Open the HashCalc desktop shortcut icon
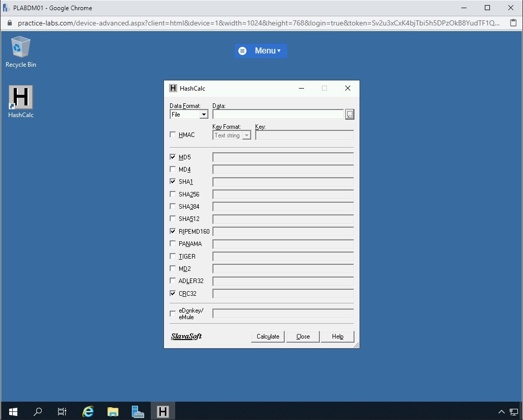523x420 pixels. [x=21, y=98]
